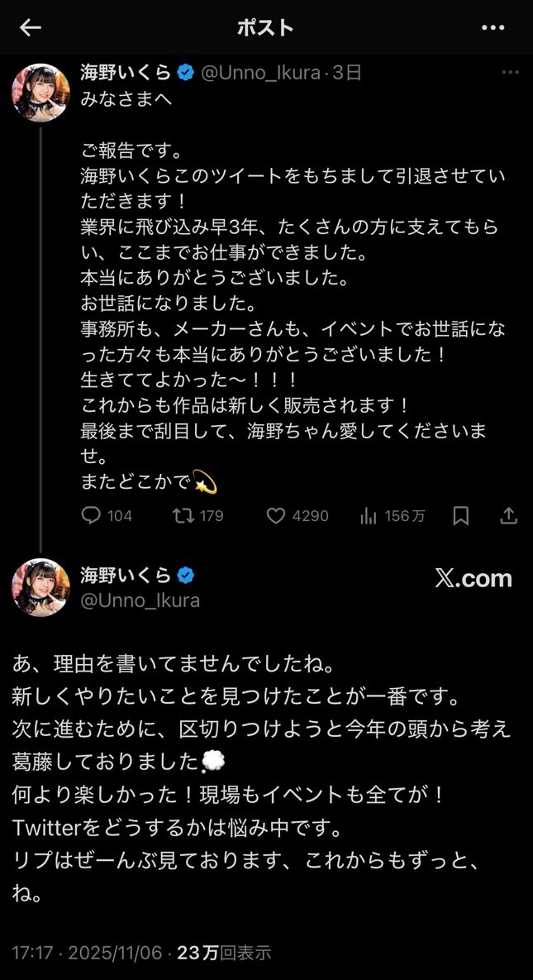Screen dimensions: 533x980
Task: Open the first post's profile avatar
Action: 40,93
